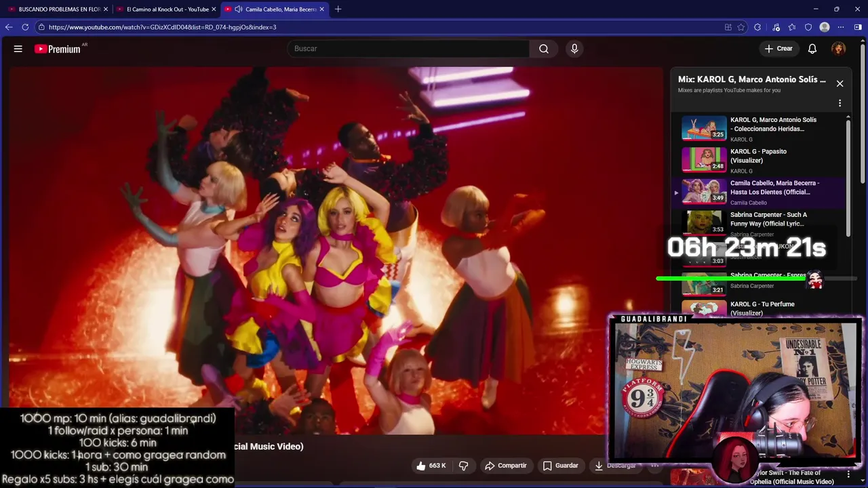The width and height of the screenshot is (868, 488).
Task: Play Such A Funny Way lyric video thumbnail
Action: [x=704, y=222]
